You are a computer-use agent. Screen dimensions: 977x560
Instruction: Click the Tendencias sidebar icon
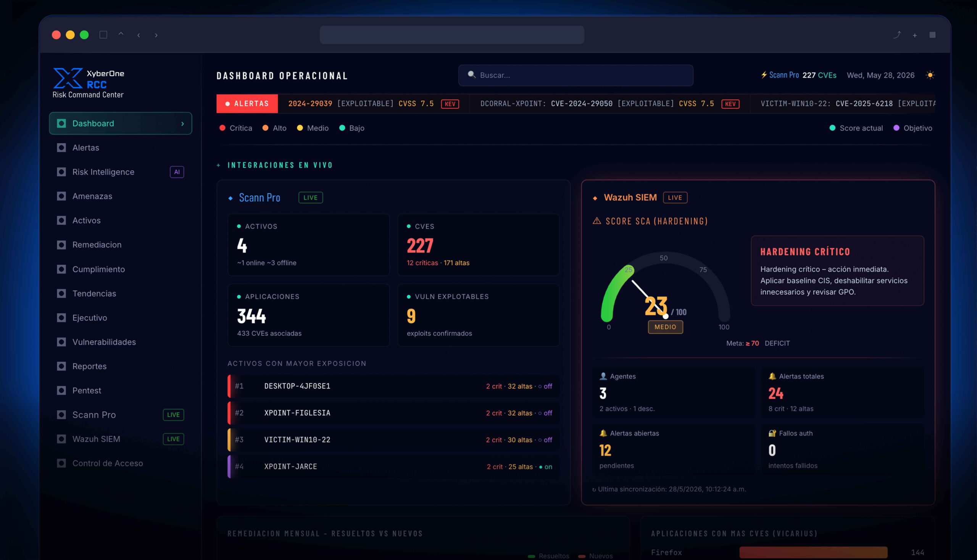click(x=61, y=293)
